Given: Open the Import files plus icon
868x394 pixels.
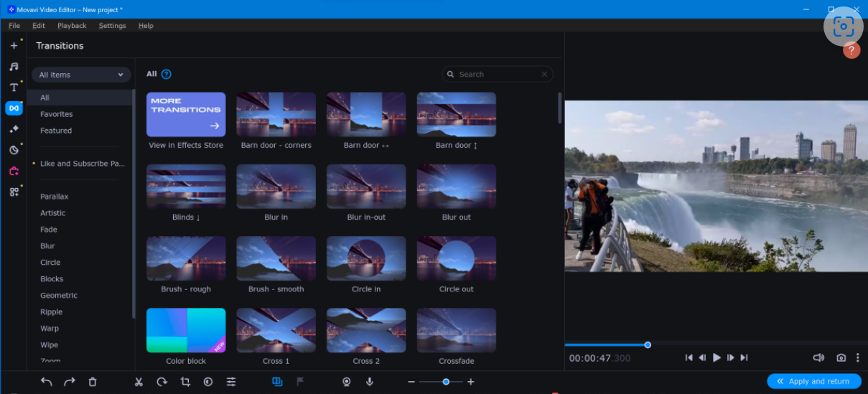Looking at the screenshot, I should (14, 45).
